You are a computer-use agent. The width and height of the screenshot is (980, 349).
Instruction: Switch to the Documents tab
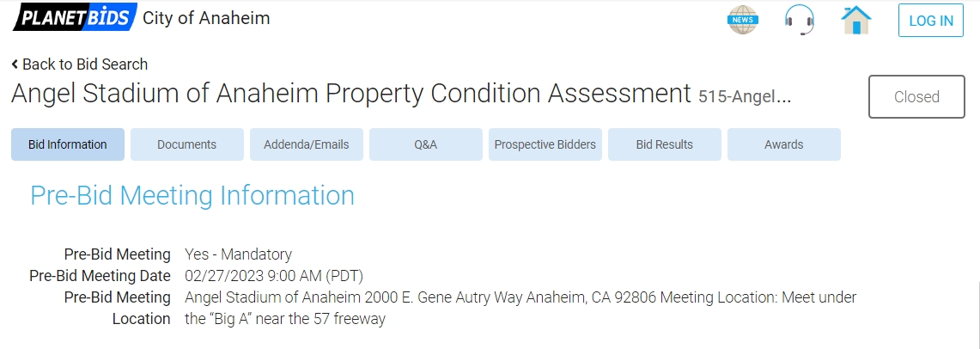pos(186,144)
